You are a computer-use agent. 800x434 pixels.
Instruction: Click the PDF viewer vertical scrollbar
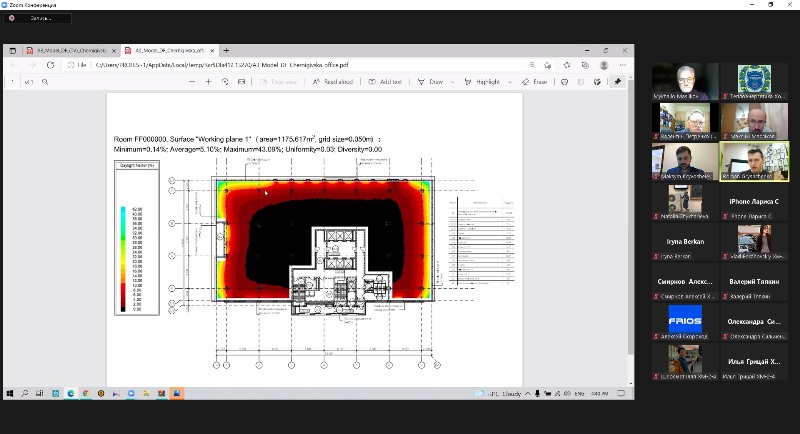pos(629,220)
